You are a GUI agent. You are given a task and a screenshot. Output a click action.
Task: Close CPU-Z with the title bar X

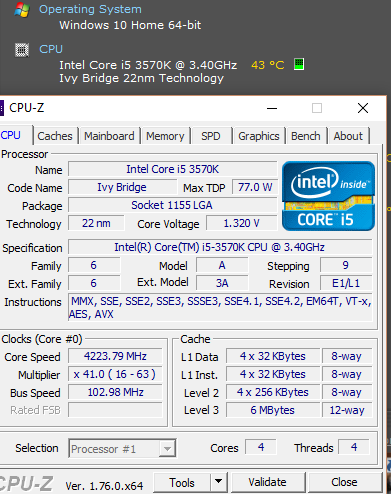point(363,108)
